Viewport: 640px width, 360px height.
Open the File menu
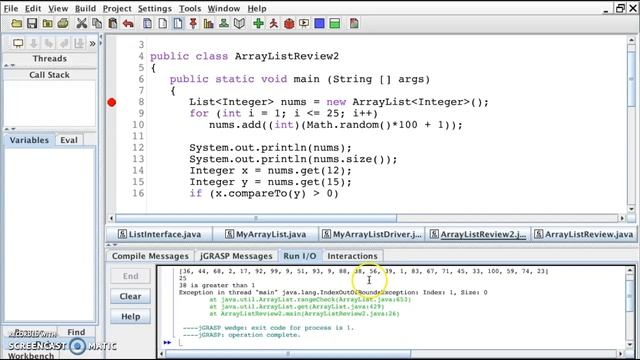[10, 8]
